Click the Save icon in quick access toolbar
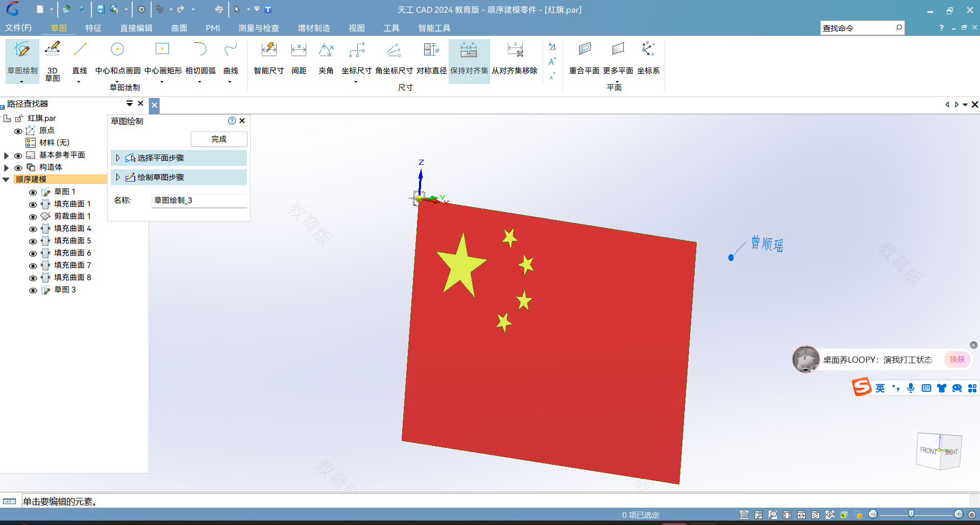Screen dimensions: 980x525 tap(101, 9)
